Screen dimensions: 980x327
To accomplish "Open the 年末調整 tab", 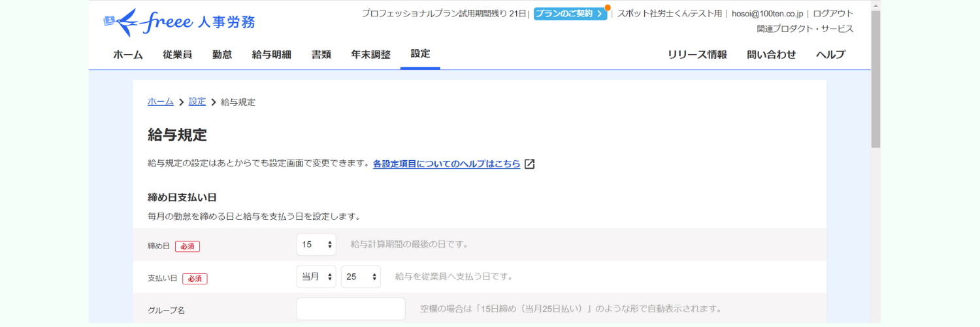I will [370, 55].
